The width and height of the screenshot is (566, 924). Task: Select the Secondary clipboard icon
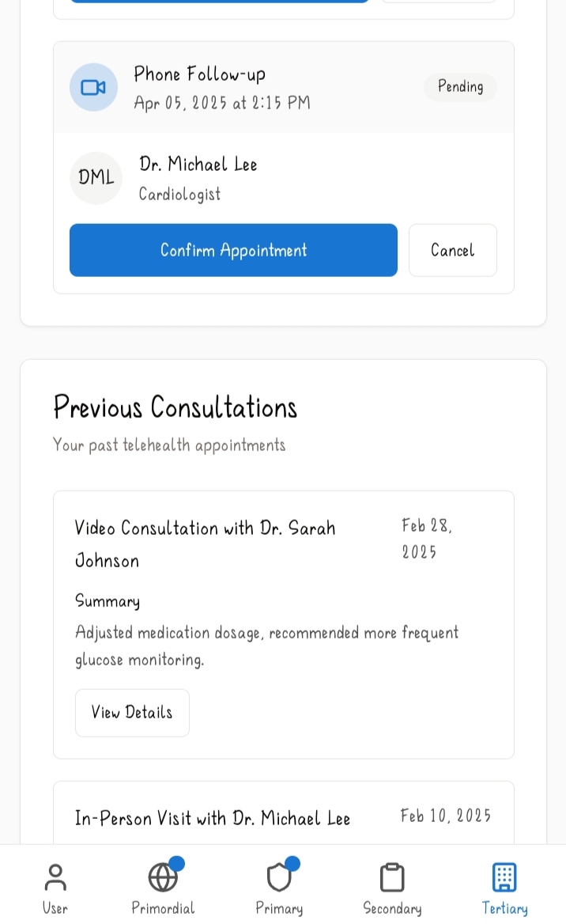392,877
